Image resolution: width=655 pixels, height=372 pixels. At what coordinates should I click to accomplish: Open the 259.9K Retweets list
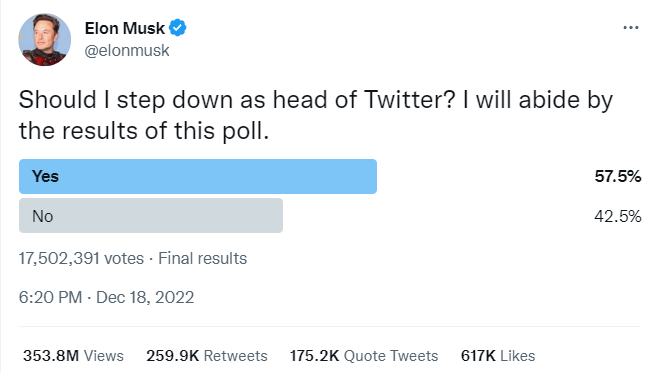point(207,356)
